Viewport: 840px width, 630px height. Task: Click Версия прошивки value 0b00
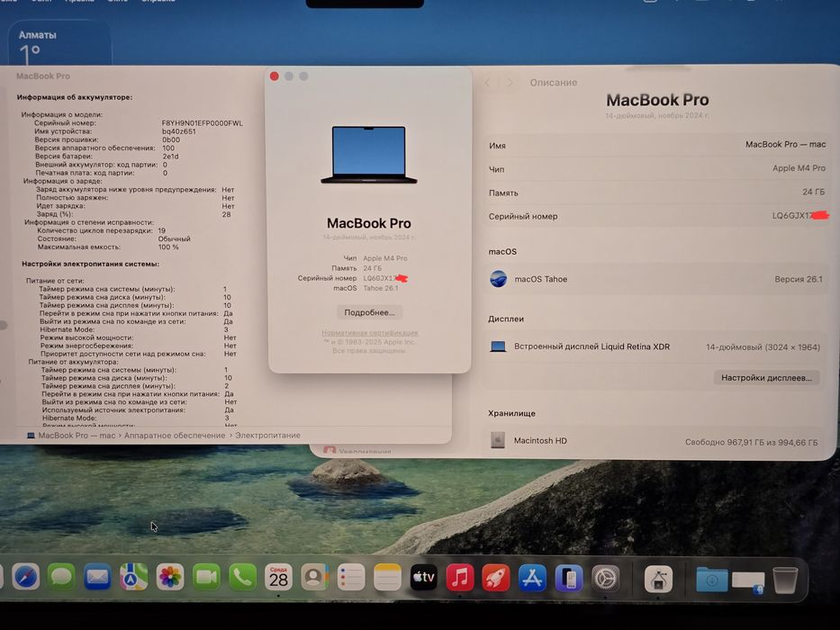coord(171,139)
